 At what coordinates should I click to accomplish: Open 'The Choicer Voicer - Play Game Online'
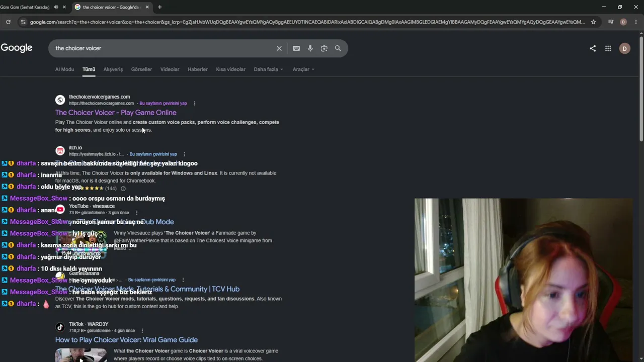(x=116, y=113)
